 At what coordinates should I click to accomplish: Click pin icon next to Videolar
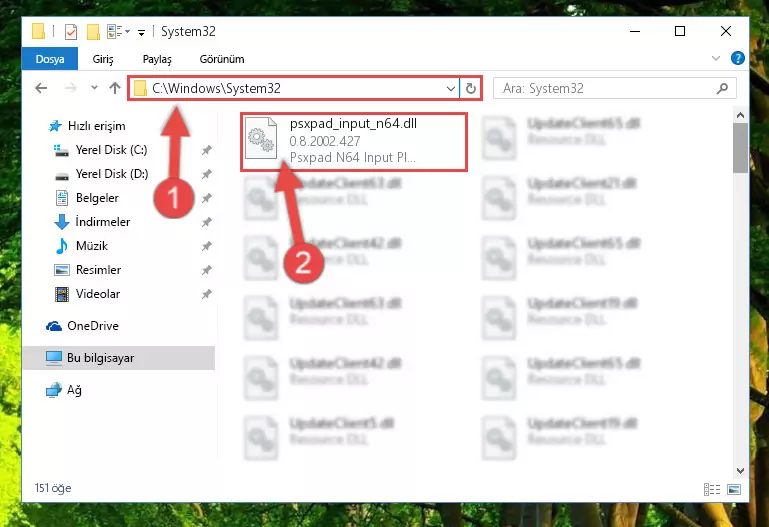pyautogui.click(x=206, y=294)
